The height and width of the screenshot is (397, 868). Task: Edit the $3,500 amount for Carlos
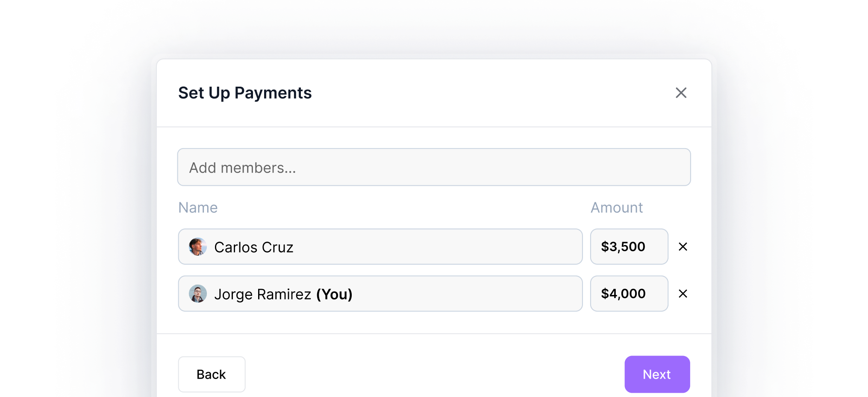[629, 247]
